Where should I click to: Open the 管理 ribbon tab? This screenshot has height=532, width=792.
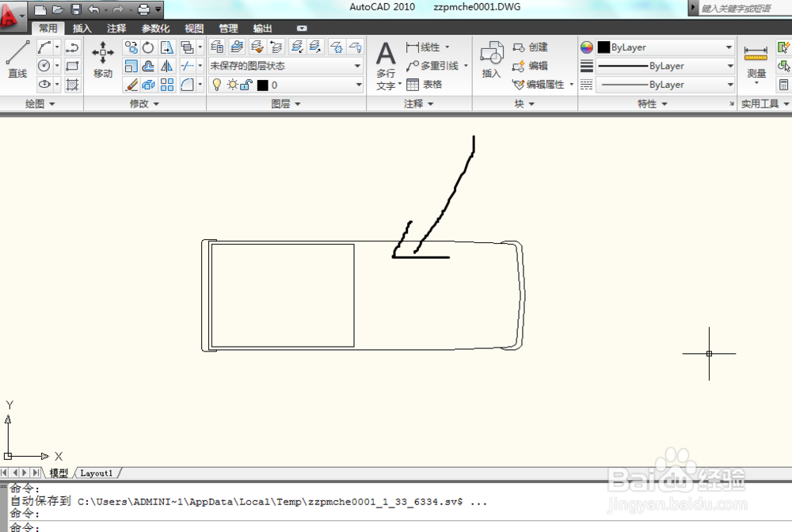point(228,28)
